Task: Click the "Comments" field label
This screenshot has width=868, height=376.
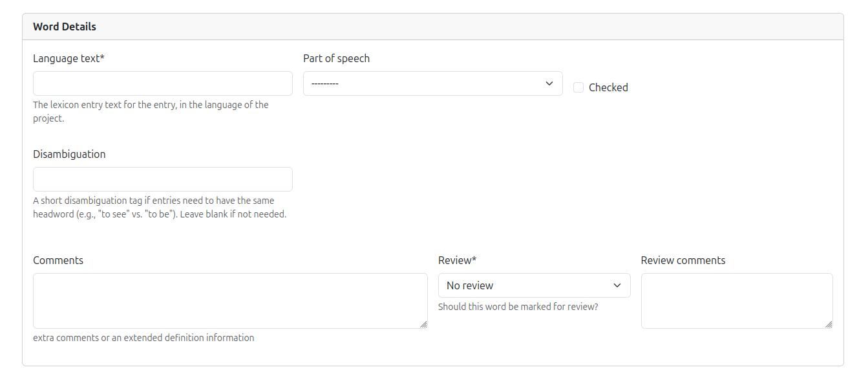Action: pyautogui.click(x=58, y=260)
